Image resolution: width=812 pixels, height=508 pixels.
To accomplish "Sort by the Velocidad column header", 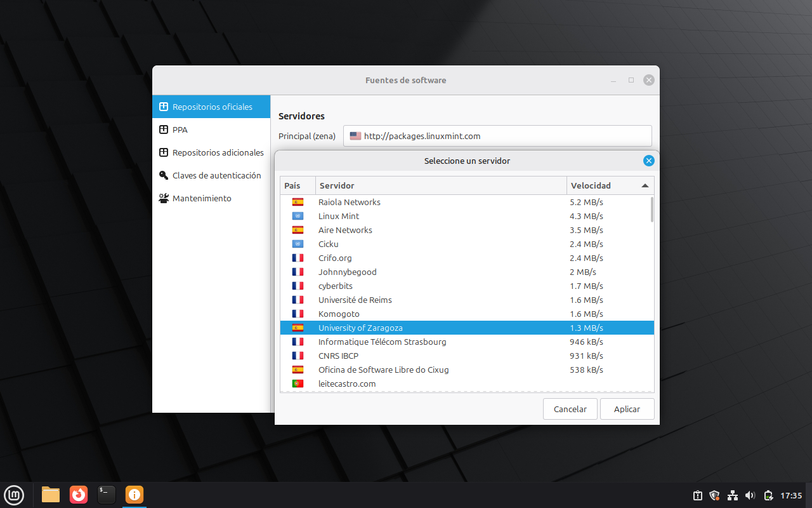I will click(x=610, y=185).
